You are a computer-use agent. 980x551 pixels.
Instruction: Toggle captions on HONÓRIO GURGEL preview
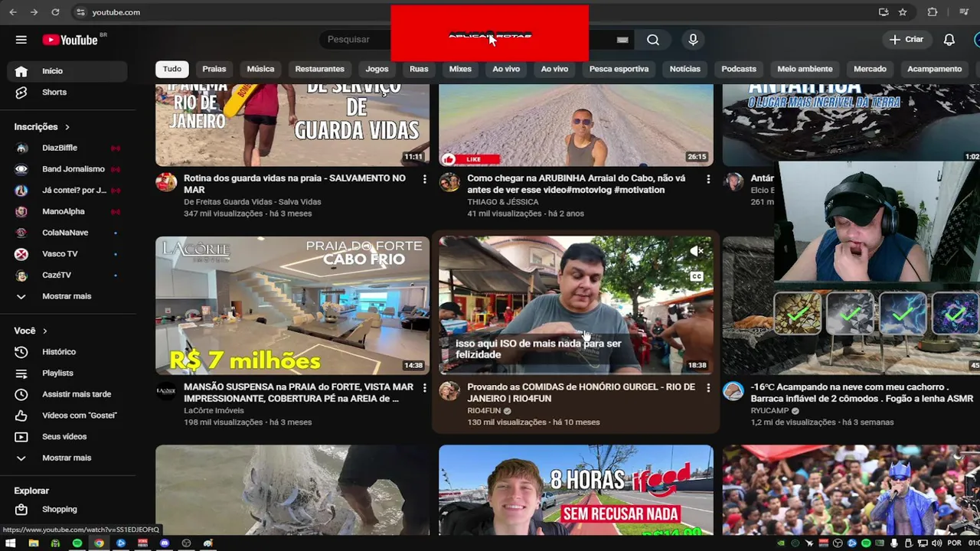[x=697, y=276]
